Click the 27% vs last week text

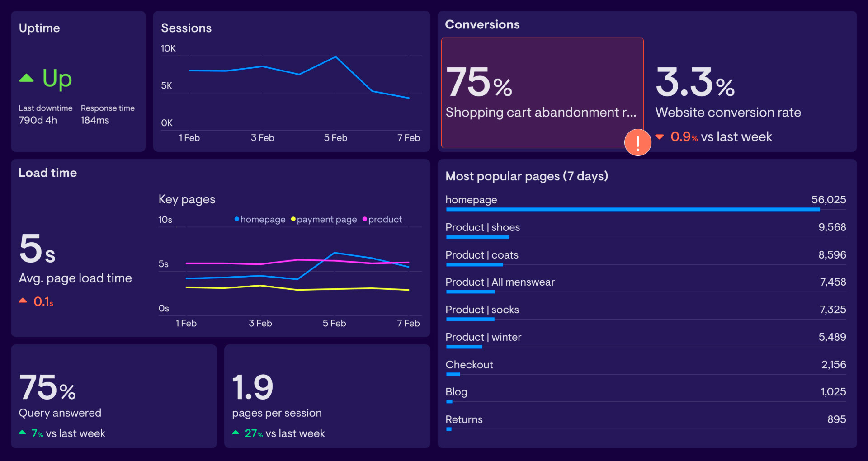point(284,433)
